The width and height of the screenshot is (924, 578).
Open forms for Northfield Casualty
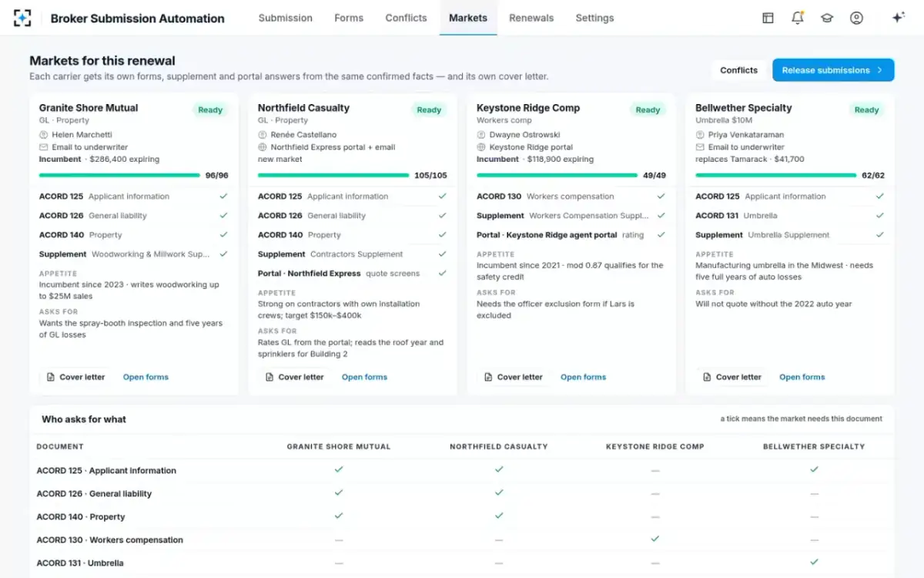tap(364, 377)
